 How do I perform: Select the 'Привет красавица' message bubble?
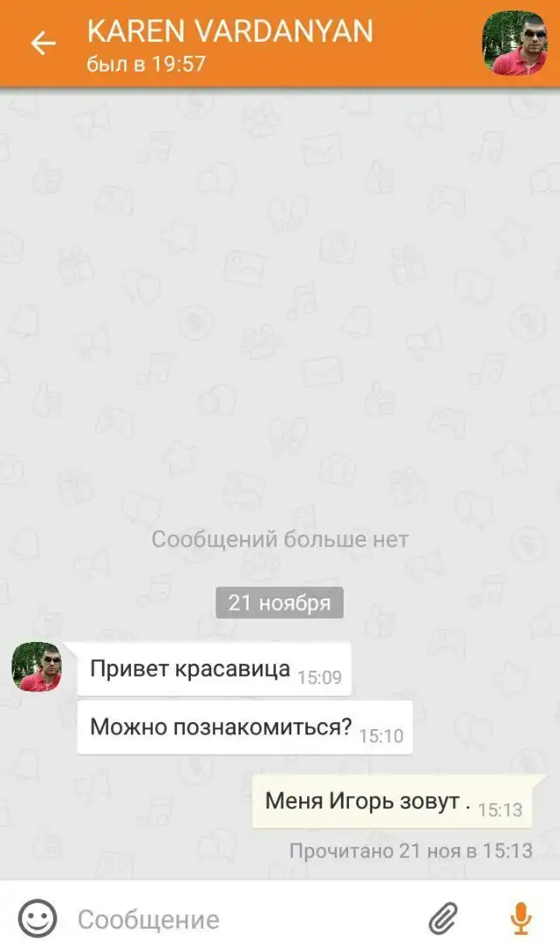[215, 669]
